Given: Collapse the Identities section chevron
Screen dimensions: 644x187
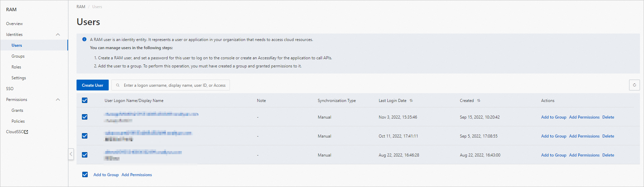Looking at the screenshot, I should coord(58,35).
